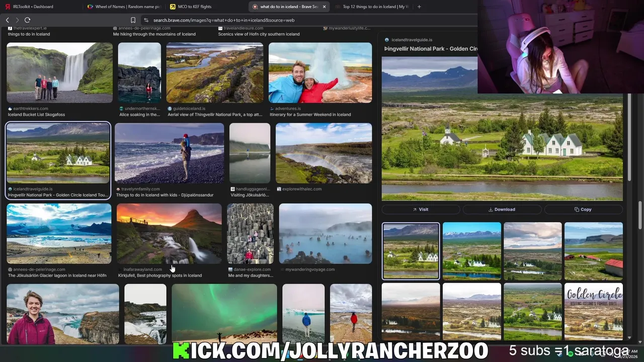Image resolution: width=644 pixels, height=362 pixels.
Task: Open the basalt columns image from danae-explore
Action: pos(250,234)
